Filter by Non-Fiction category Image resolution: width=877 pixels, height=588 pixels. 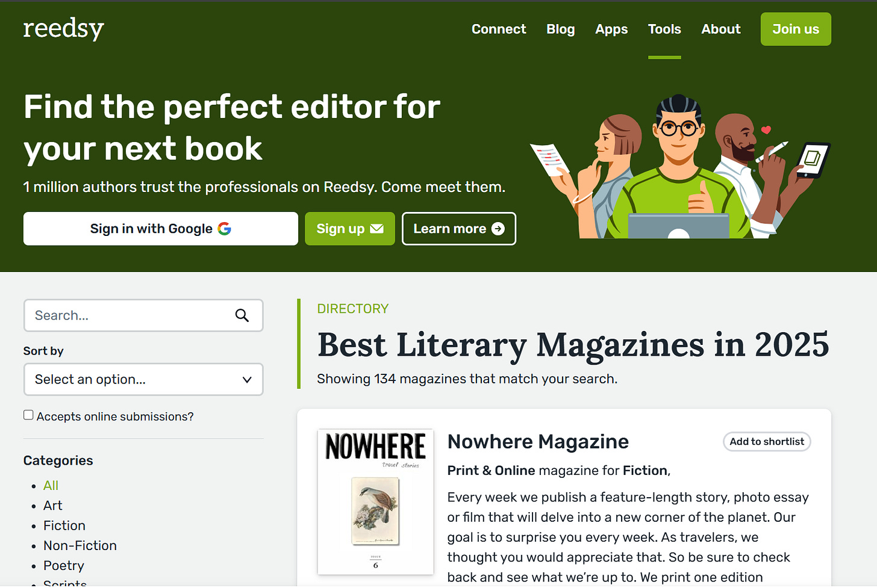tap(80, 545)
